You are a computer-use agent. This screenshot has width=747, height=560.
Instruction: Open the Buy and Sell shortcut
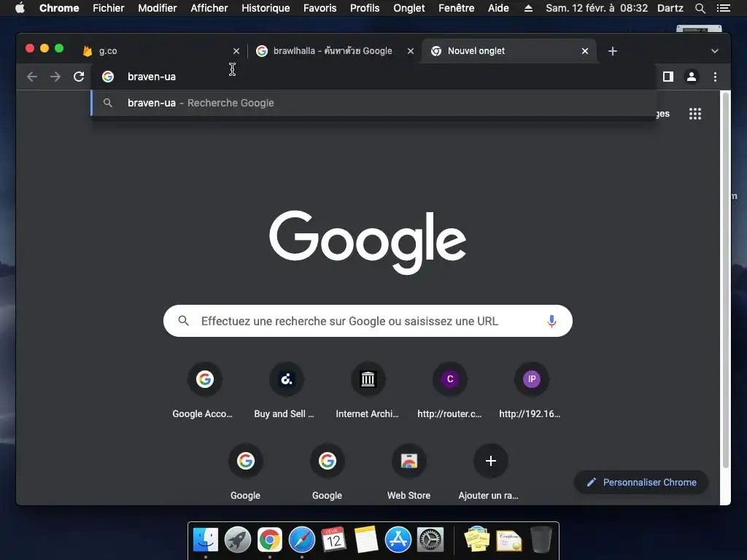pyautogui.click(x=286, y=391)
